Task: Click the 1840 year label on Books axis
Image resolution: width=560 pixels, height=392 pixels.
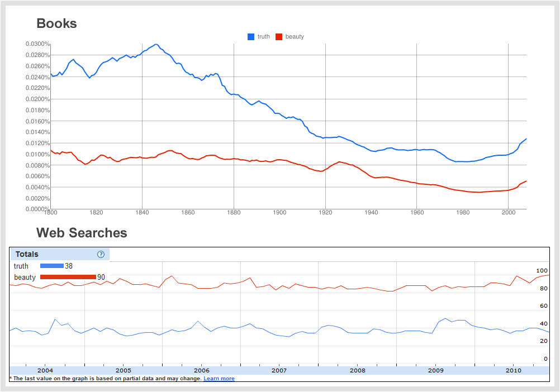Action: (x=142, y=212)
